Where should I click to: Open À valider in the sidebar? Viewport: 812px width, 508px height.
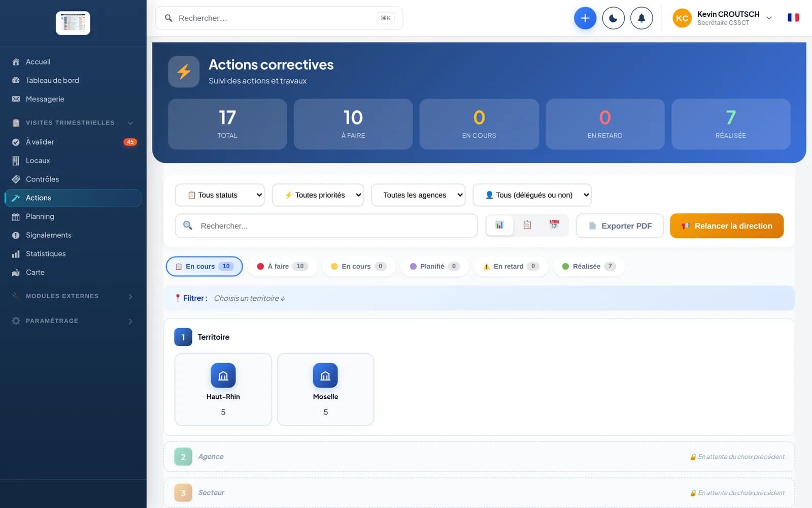[x=73, y=142]
